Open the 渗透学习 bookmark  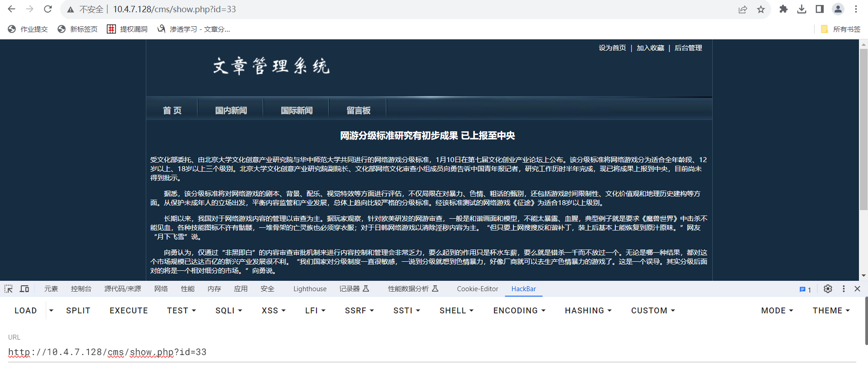tap(193, 29)
